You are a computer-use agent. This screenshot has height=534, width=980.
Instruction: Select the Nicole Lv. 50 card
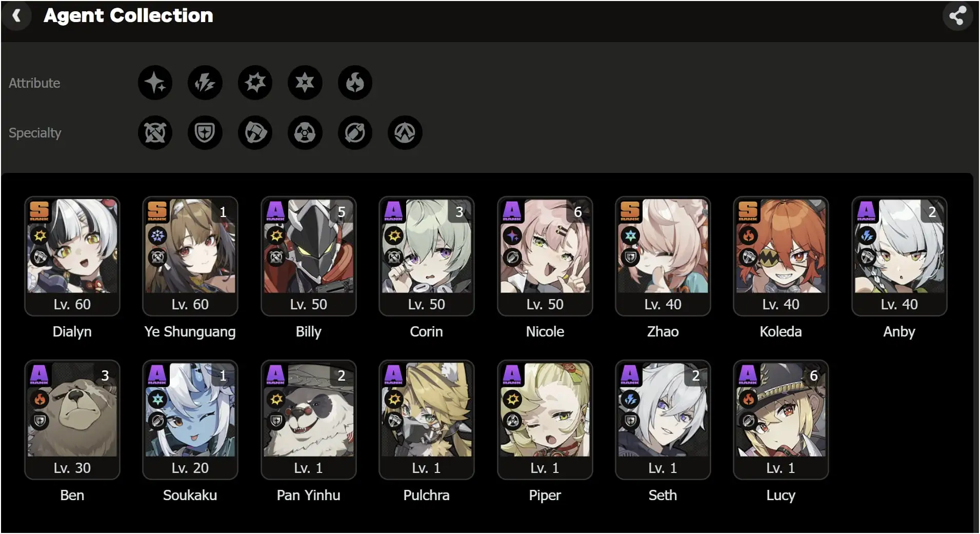point(545,256)
